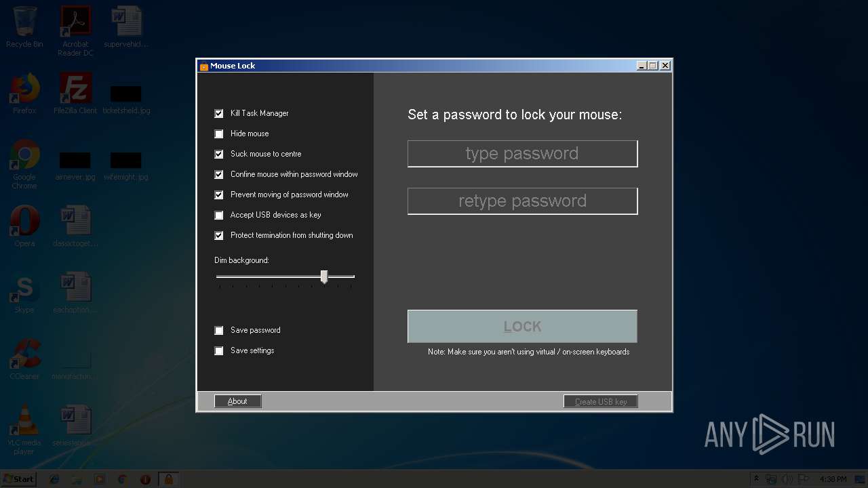This screenshot has height=488, width=868.
Task: Enable Accept USB devices as key
Action: [218, 216]
